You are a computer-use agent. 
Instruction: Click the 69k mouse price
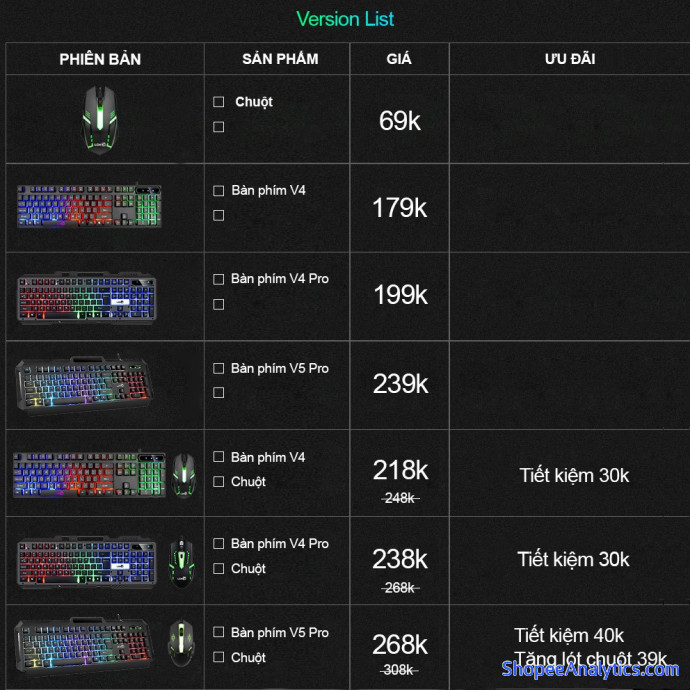[x=400, y=121]
